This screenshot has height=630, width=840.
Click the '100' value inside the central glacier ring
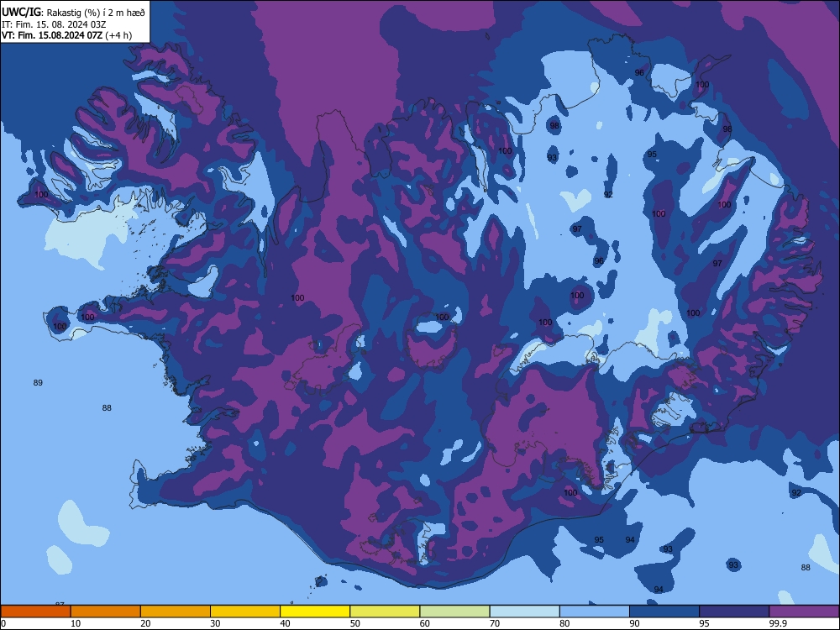(x=442, y=318)
